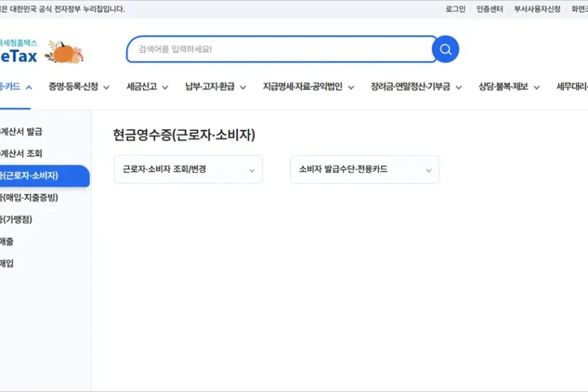Click the blue search magnifier button
The height and width of the screenshot is (392, 588).
click(x=445, y=49)
